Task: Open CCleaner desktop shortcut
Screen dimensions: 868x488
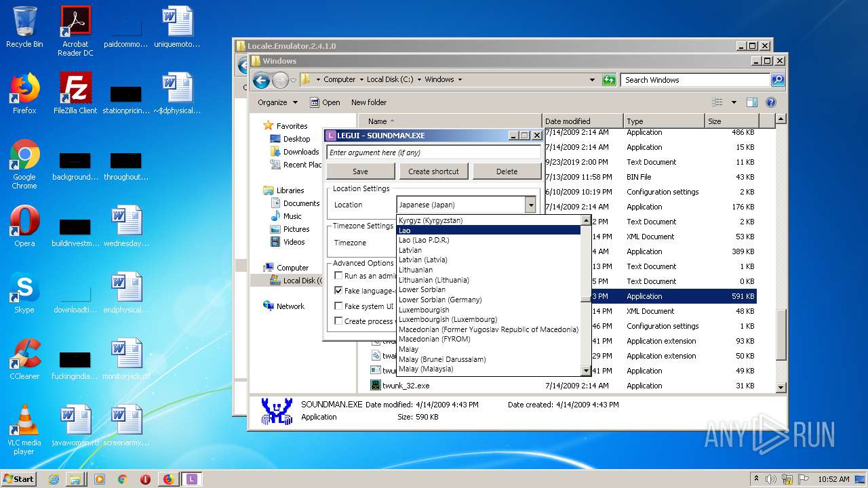Action: [24, 359]
